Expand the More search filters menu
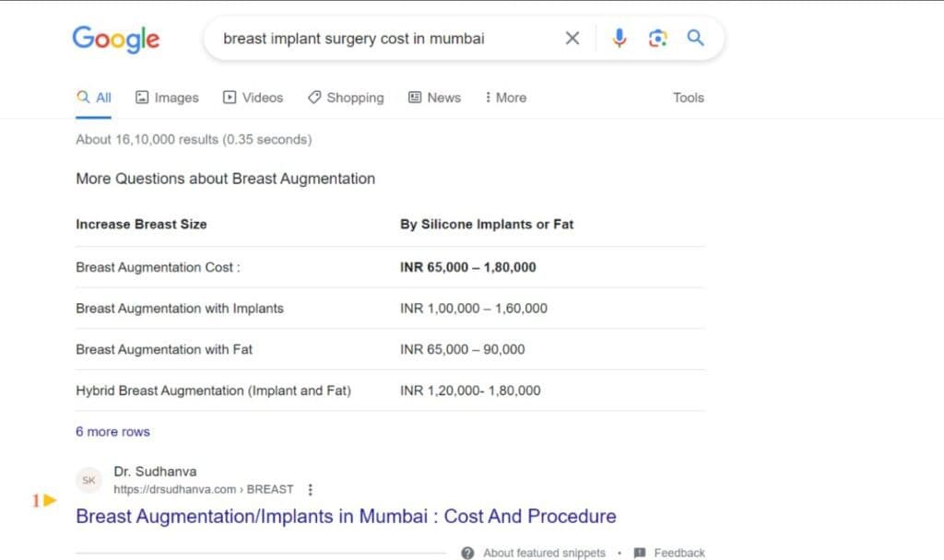The image size is (944, 560). [505, 98]
